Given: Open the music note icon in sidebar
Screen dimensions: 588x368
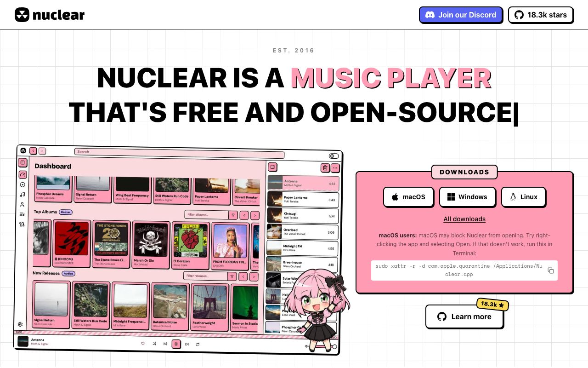Looking at the screenshot, I should [23, 194].
